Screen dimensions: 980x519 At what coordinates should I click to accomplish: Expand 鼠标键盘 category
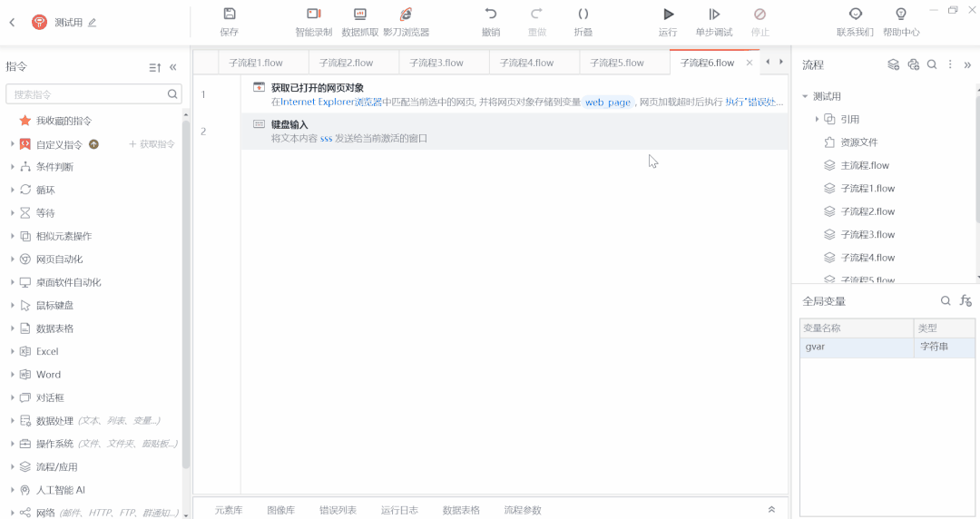tap(12, 306)
